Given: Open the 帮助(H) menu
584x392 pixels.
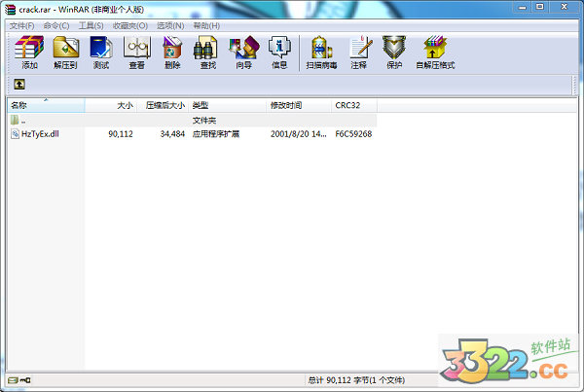Looking at the screenshot, I should point(206,25).
